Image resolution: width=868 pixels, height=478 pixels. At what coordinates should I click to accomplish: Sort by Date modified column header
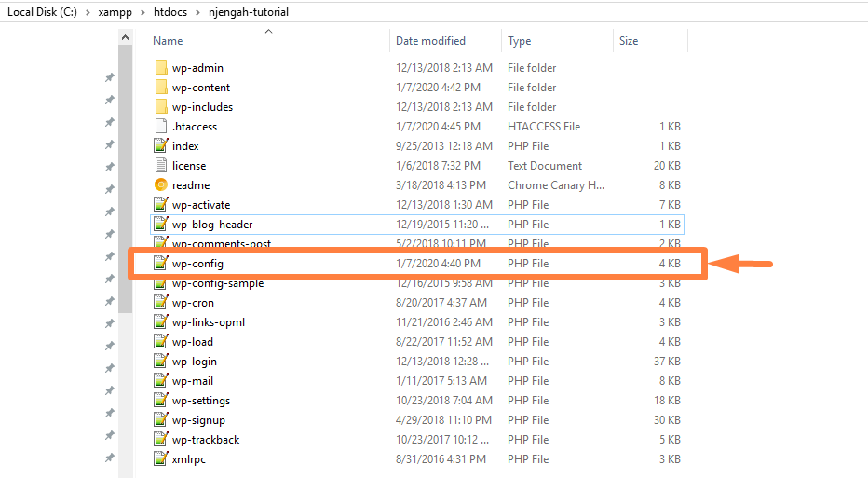(430, 41)
